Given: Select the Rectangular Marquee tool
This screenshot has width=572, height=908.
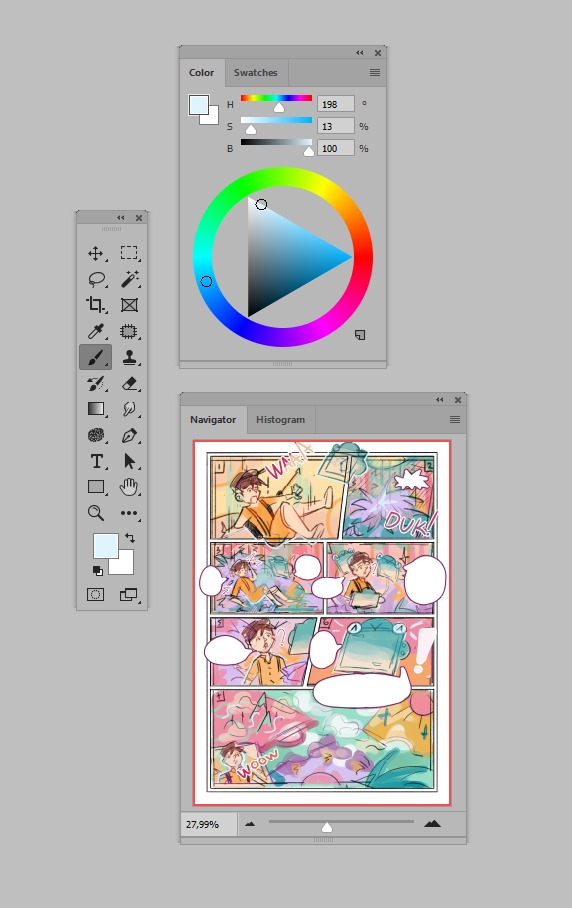Looking at the screenshot, I should pos(129,253).
